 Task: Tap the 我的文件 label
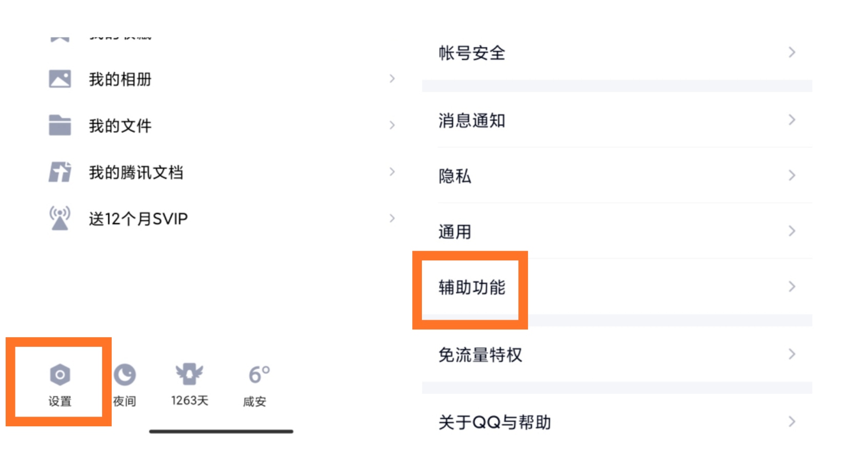[x=120, y=126]
